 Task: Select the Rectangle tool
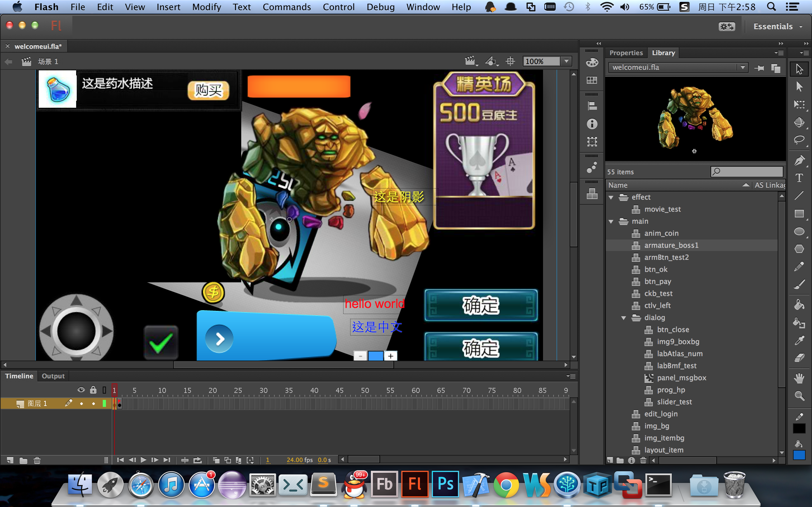[x=799, y=214]
